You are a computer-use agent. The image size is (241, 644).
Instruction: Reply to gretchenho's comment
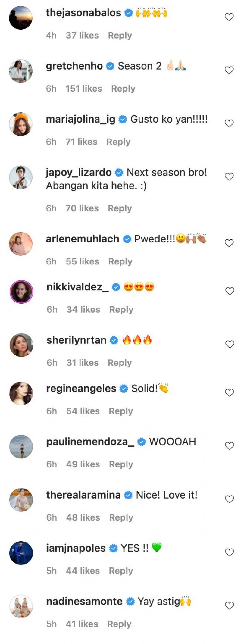[123, 89]
